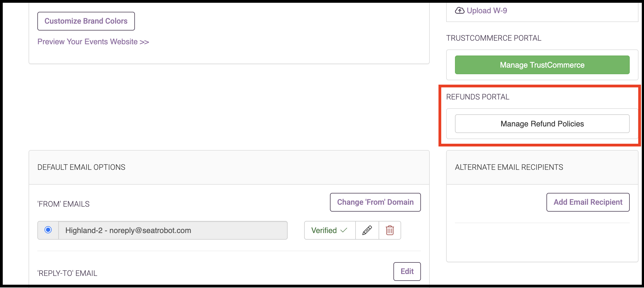Viewport: 644px width, 288px height.
Task: Delete the Highland-2 from email with trash icon
Action: (x=390, y=230)
